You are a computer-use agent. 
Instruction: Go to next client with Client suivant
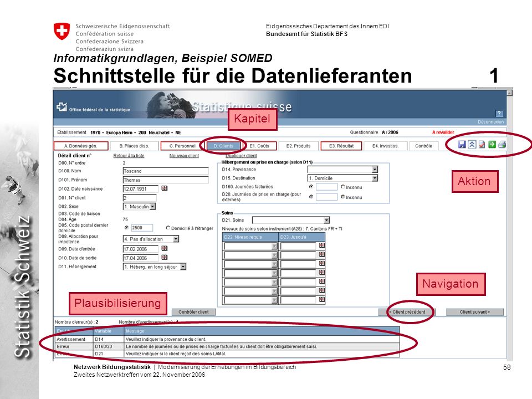point(475,312)
